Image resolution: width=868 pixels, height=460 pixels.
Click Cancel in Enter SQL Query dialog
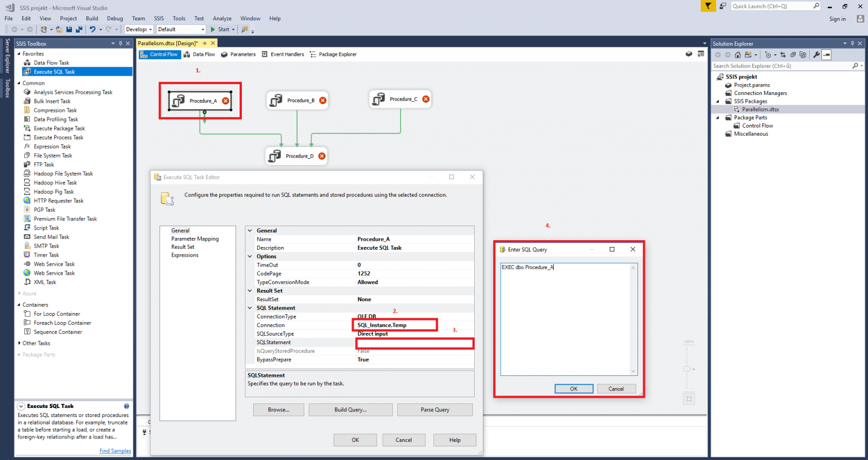coord(616,389)
